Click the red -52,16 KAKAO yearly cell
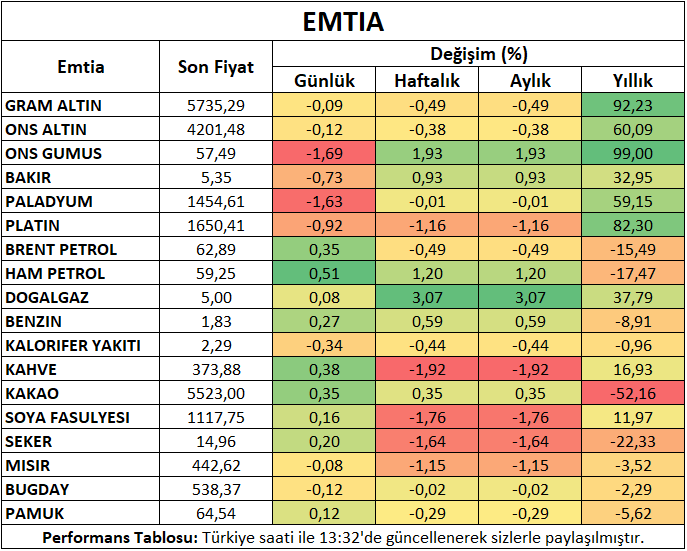 [x=633, y=393]
